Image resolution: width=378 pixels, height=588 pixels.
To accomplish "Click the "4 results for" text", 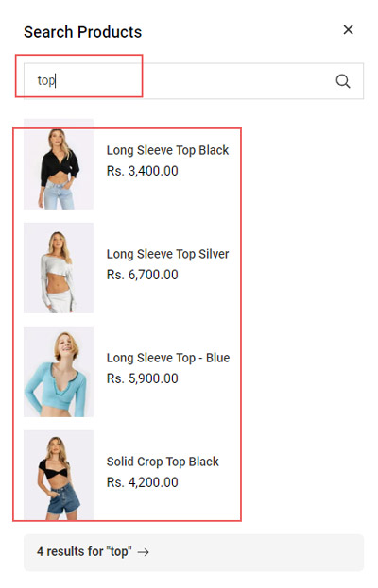I will point(70,551).
